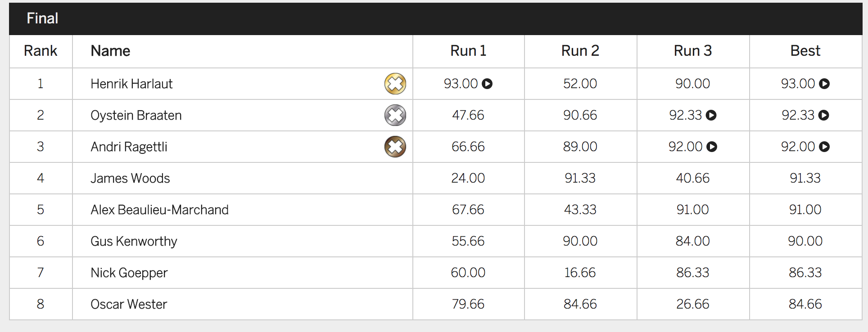The image size is (868, 332).
Task: Play Henrik Harlaut's Best score video
Action: tap(824, 84)
